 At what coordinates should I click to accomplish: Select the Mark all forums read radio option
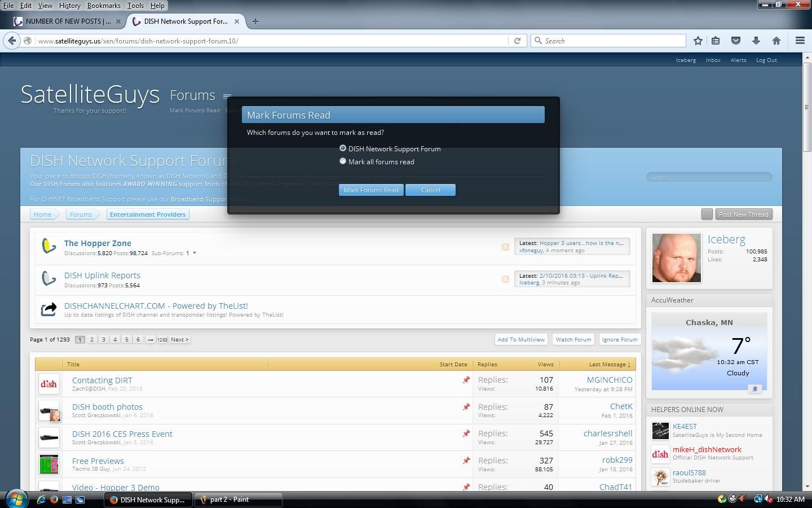click(342, 161)
